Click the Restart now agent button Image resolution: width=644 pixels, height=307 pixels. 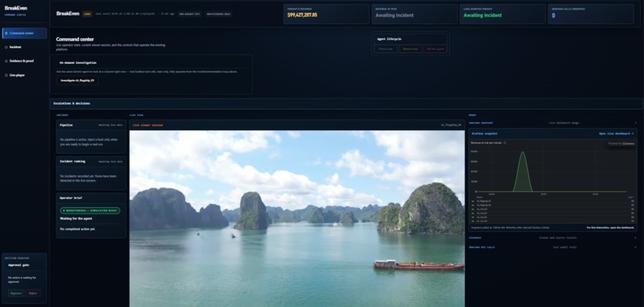coord(411,49)
